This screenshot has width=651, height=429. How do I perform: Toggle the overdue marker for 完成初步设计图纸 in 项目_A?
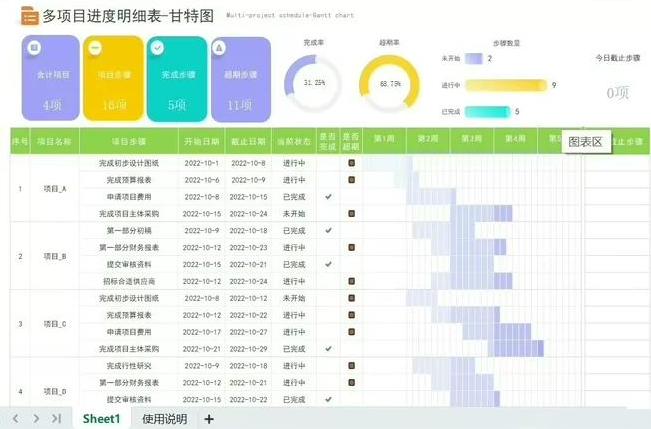click(351, 162)
